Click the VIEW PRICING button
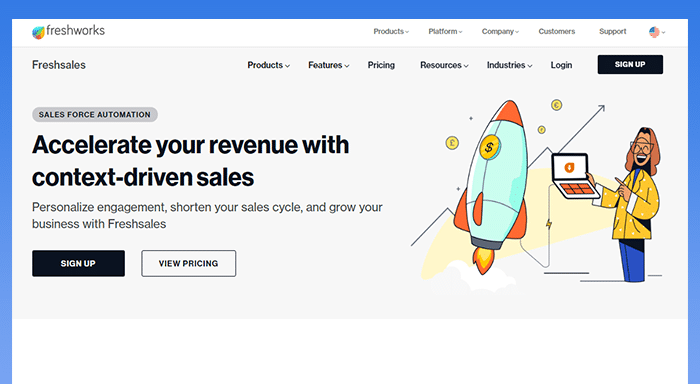The width and height of the screenshot is (700, 384). click(188, 263)
